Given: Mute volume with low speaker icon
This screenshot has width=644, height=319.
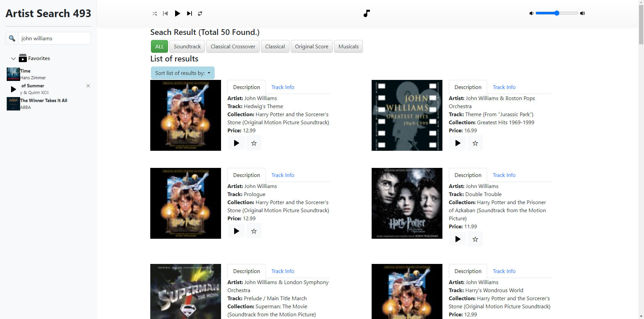Looking at the screenshot, I should point(531,13).
